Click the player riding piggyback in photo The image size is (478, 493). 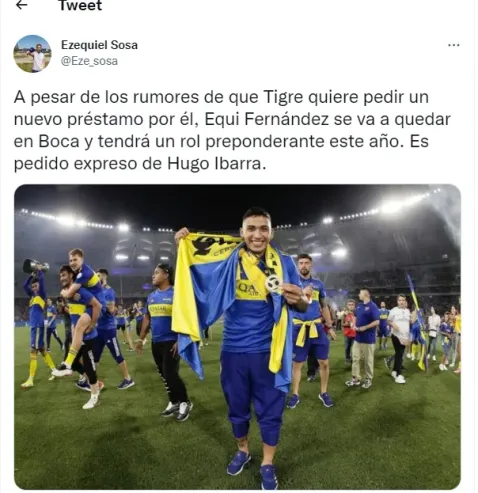(x=82, y=300)
